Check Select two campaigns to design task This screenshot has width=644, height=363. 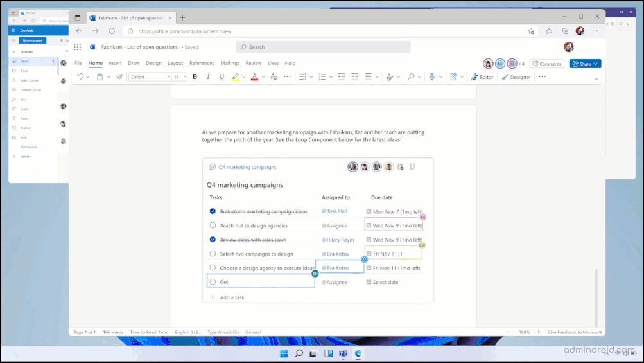(213, 254)
